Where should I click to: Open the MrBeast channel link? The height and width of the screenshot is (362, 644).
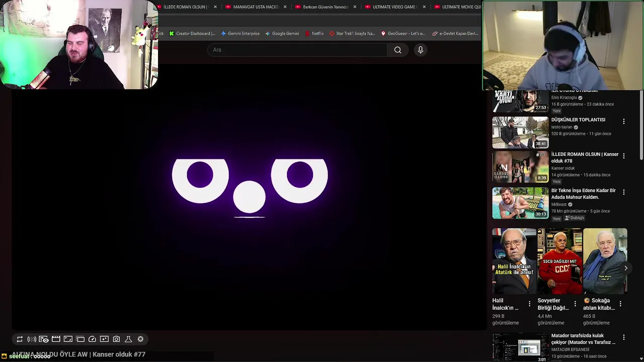559,205
